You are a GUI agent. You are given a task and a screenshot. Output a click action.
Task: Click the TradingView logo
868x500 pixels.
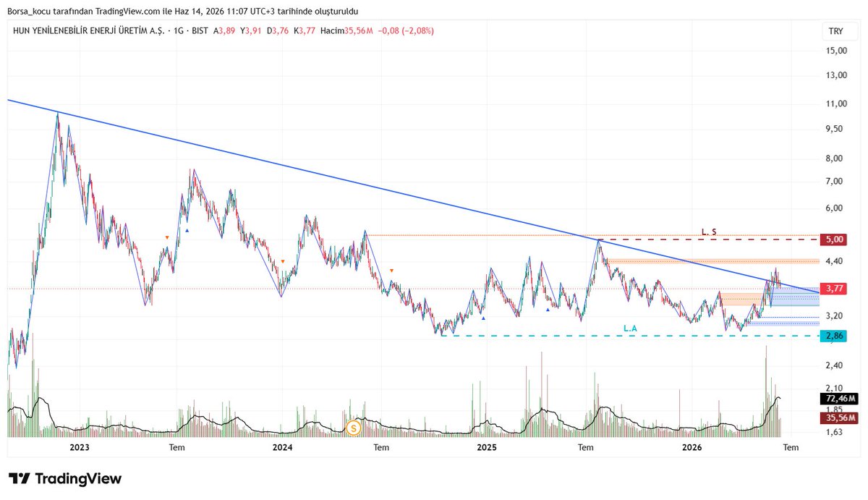(x=65, y=479)
